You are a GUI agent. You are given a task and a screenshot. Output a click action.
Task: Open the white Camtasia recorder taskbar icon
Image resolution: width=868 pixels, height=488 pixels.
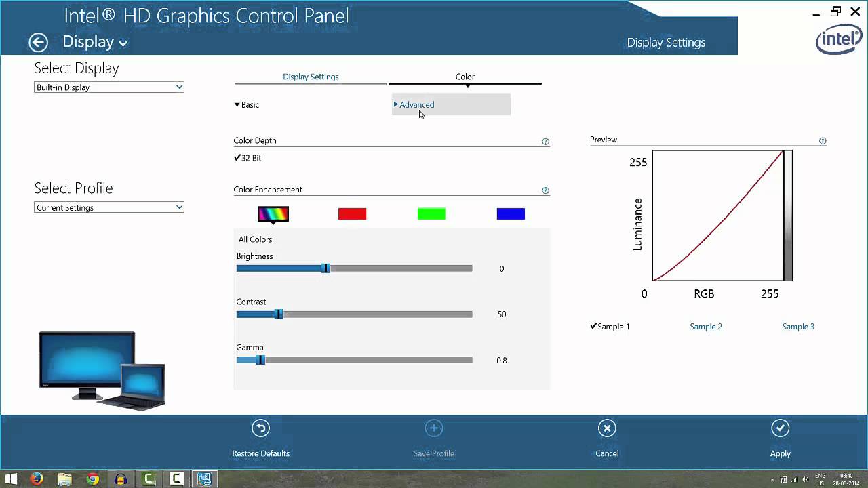176,479
